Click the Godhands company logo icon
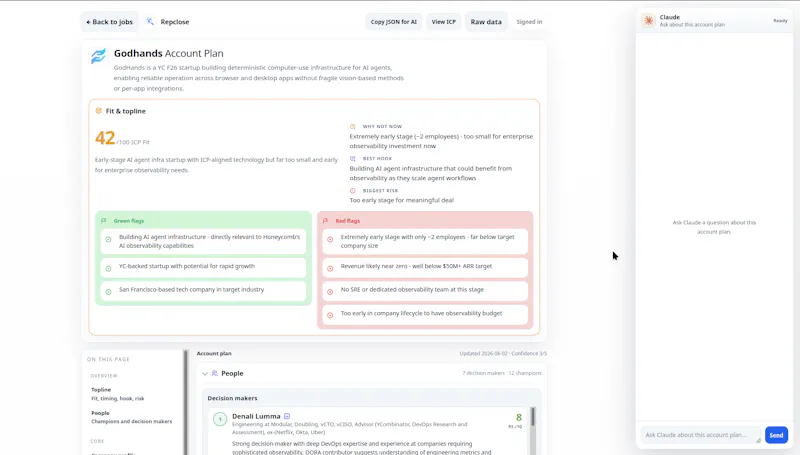The image size is (800, 455). (98, 56)
